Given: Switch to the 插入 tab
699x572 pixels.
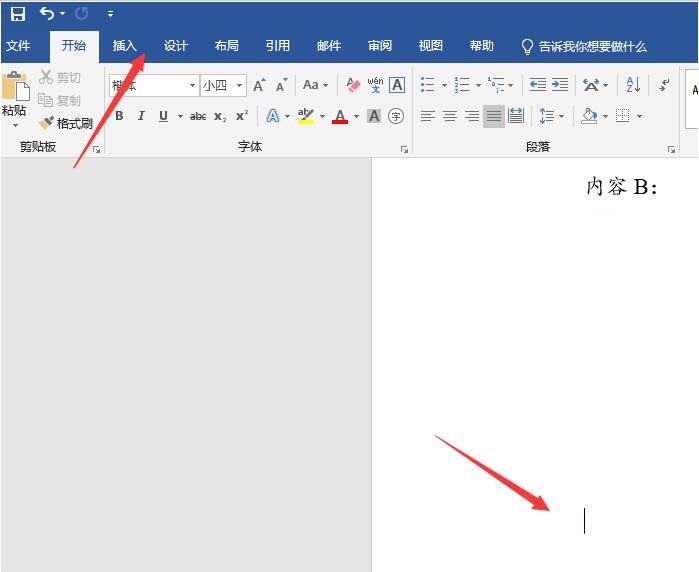Looking at the screenshot, I should point(124,46).
